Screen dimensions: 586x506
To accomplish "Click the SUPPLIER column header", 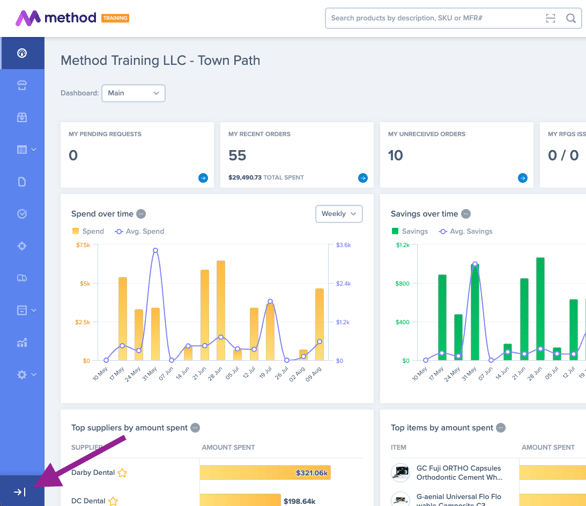I will pyautogui.click(x=87, y=447).
